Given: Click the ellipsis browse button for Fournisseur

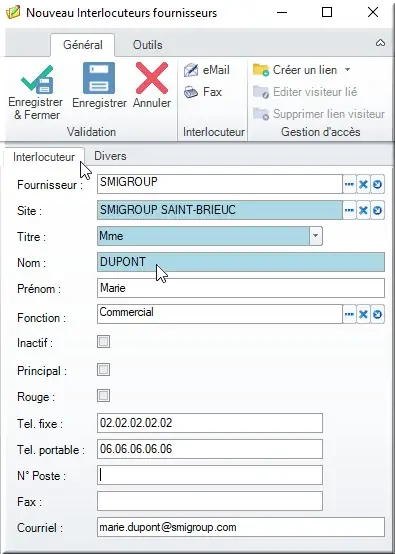Looking at the screenshot, I should [349, 184].
